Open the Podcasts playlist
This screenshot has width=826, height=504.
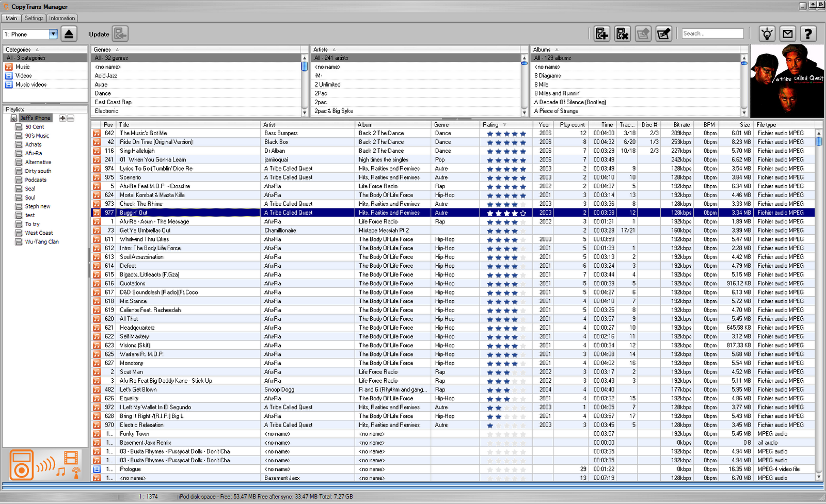click(36, 180)
